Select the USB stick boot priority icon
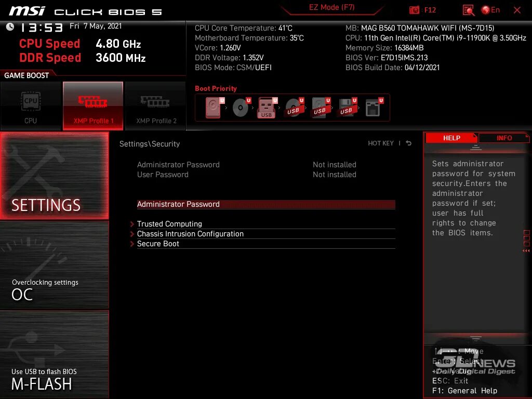 point(268,108)
